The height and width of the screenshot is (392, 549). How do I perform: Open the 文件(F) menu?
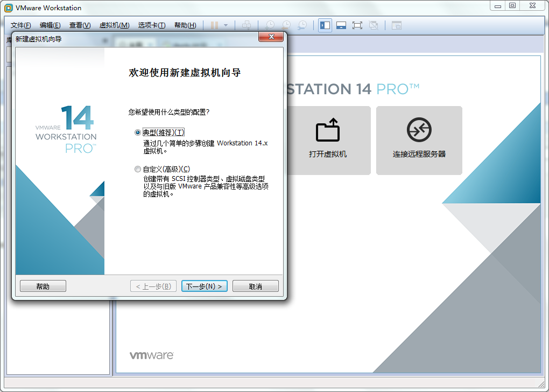point(20,25)
